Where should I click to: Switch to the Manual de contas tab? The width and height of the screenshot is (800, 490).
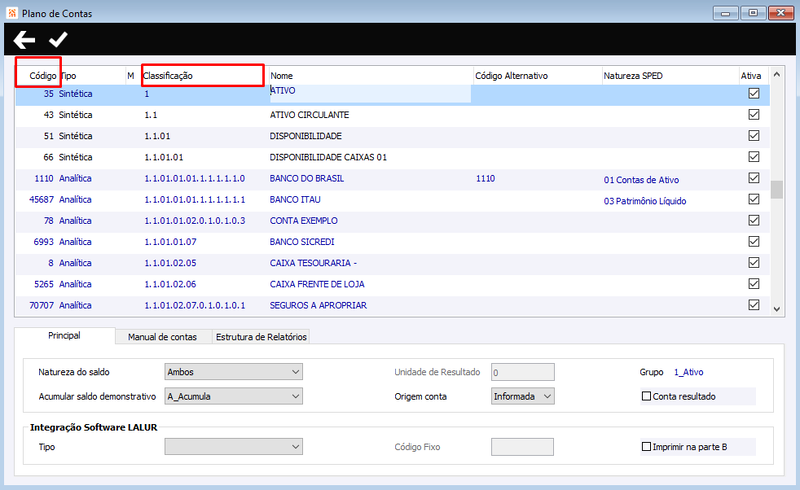click(162, 337)
